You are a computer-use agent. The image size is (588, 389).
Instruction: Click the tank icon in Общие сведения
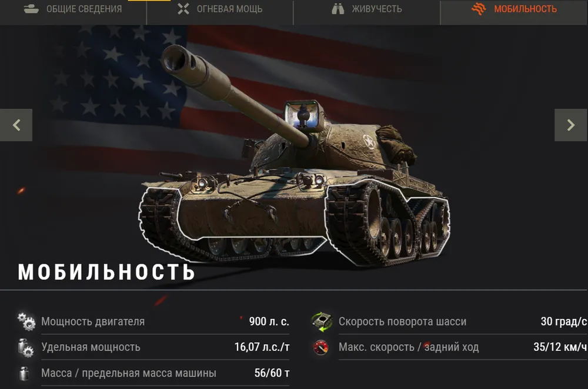31,9
